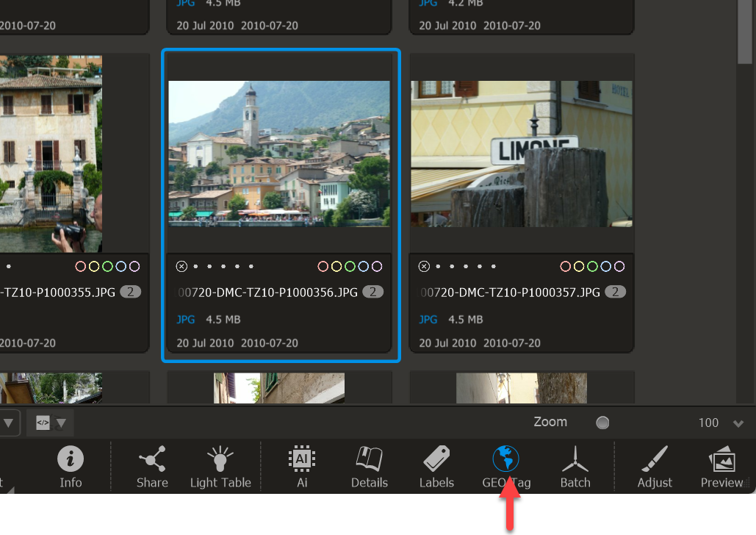Toggle purple label circle on P1000356.JPG
The width and height of the screenshot is (756, 535).
click(377, 266)
